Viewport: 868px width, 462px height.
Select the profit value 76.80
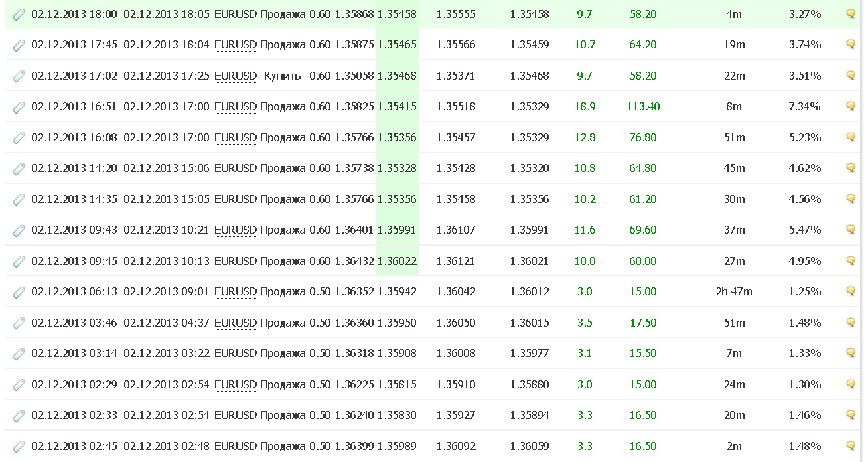tap(643, 137)
